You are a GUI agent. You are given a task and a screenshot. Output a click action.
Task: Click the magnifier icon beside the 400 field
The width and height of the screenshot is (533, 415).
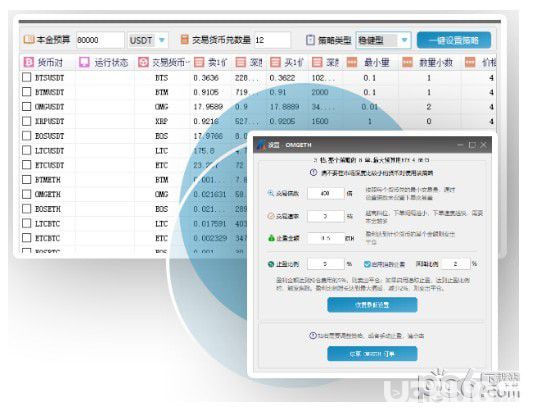(271, 193)
